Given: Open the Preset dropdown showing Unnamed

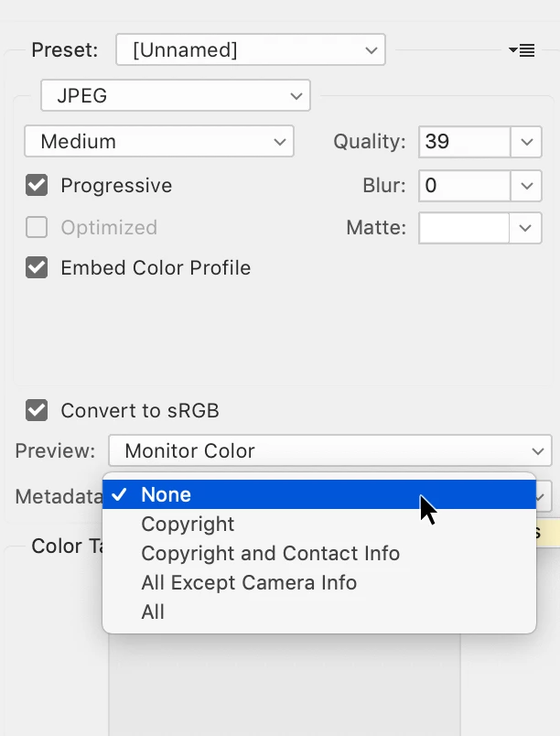Looking at the screenshot, I should coord(251,49).
